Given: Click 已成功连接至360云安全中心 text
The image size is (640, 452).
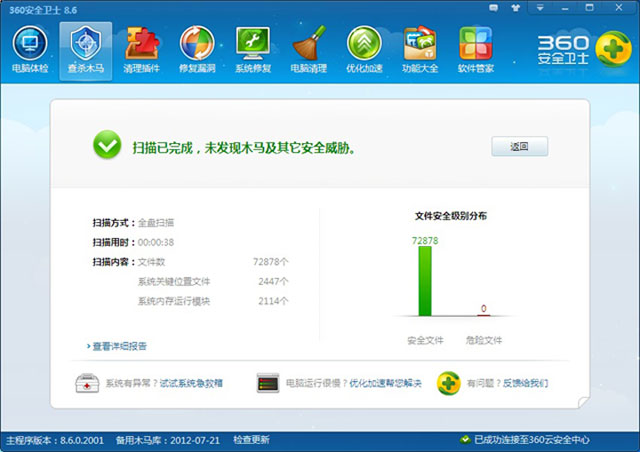Looking at the screenshot, I should pos(532,440).
